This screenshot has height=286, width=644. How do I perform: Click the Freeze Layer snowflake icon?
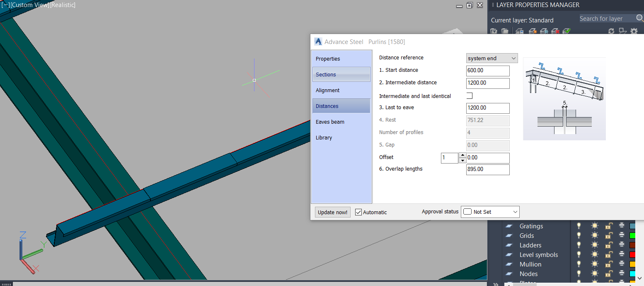(x=544, y=32)
